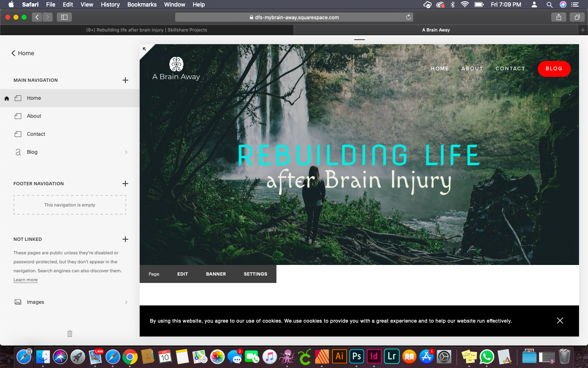This screenshot has width=588, height=368.
Task: Open Lightroom from the dock
Action: tap(392, 356)
